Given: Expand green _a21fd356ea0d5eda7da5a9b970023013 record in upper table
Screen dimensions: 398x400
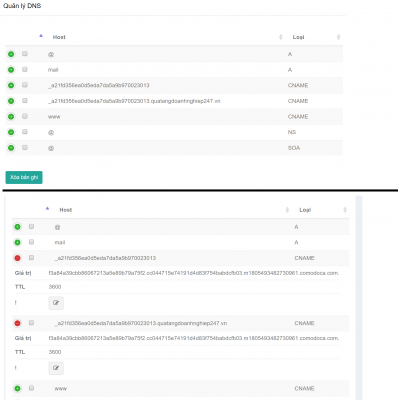Looking at the screenshot, I should pyautogui.click(x=11, y=85).
